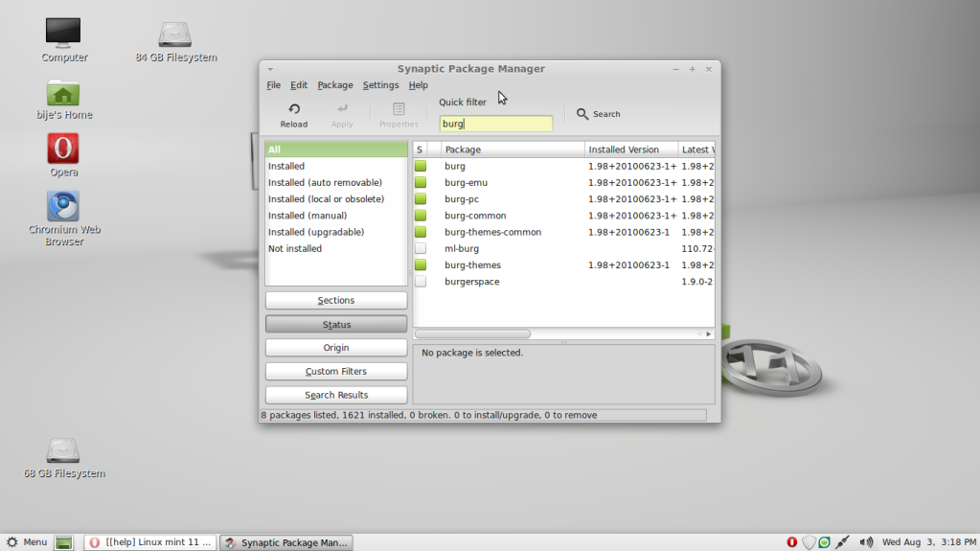
Task: Select the Installed filter
Action: (x=336, y=166)
